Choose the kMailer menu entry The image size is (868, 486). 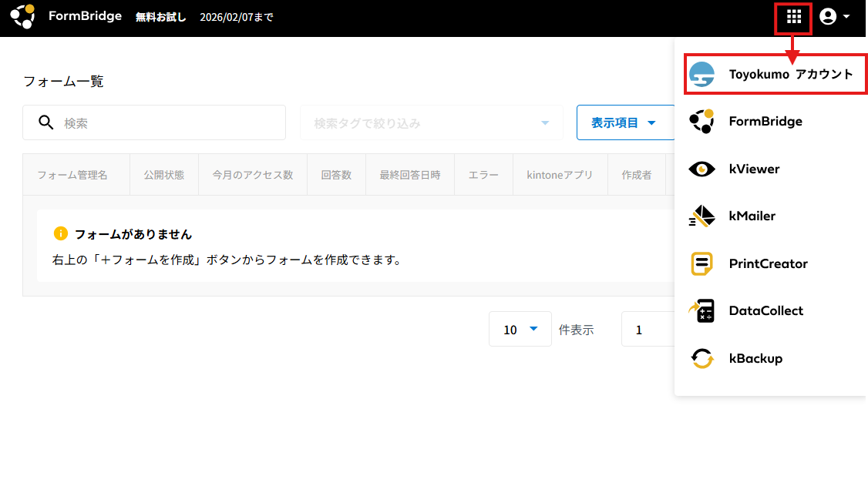[752, 216]
